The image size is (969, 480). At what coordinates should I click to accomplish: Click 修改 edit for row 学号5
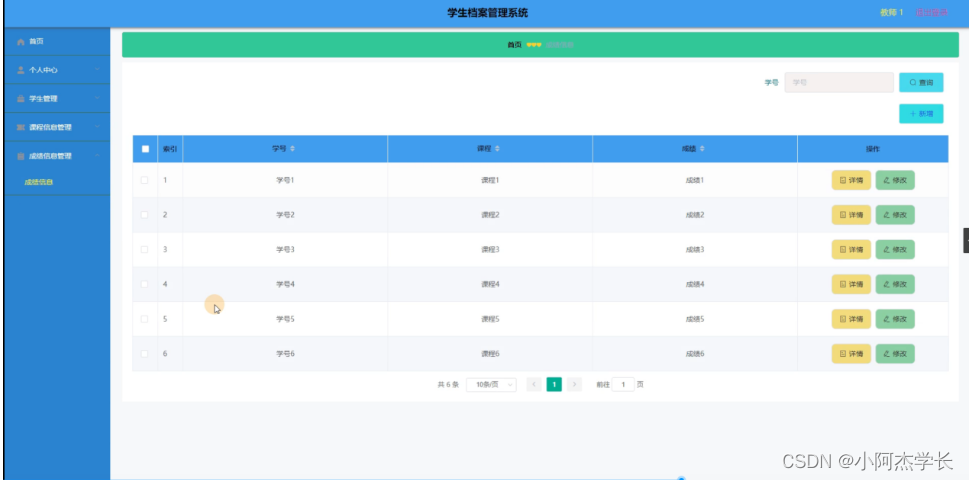pyautogui.click(x=895, y=319)
